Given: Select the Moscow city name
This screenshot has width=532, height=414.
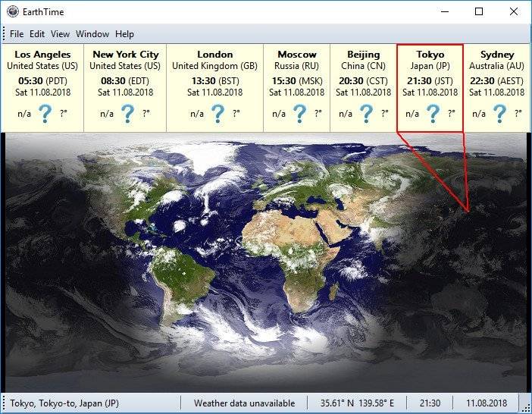Looking at the screenshot, I should point(297,55).
